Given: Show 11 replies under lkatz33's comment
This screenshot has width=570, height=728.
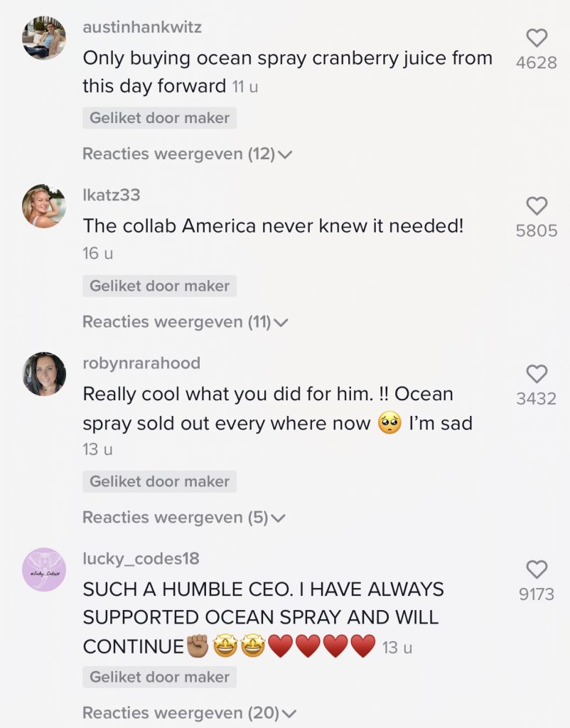Looking at the screenshot, I should coord(185,322).
